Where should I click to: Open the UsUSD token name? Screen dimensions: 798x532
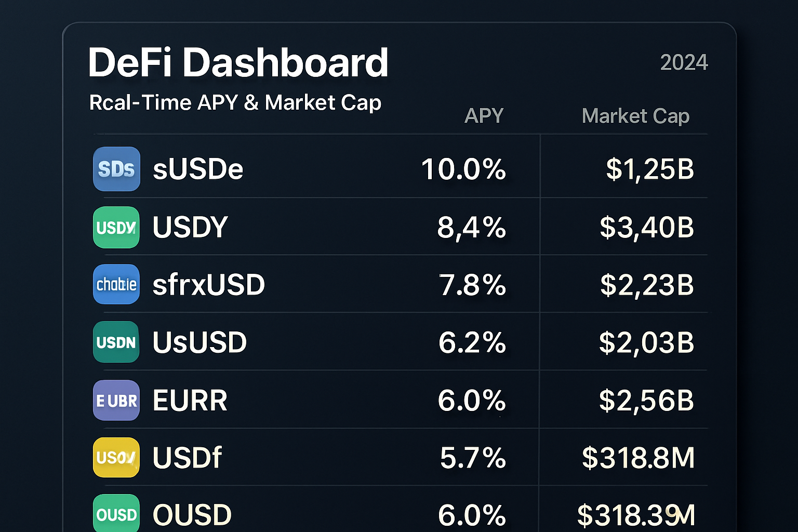point(199,342)
